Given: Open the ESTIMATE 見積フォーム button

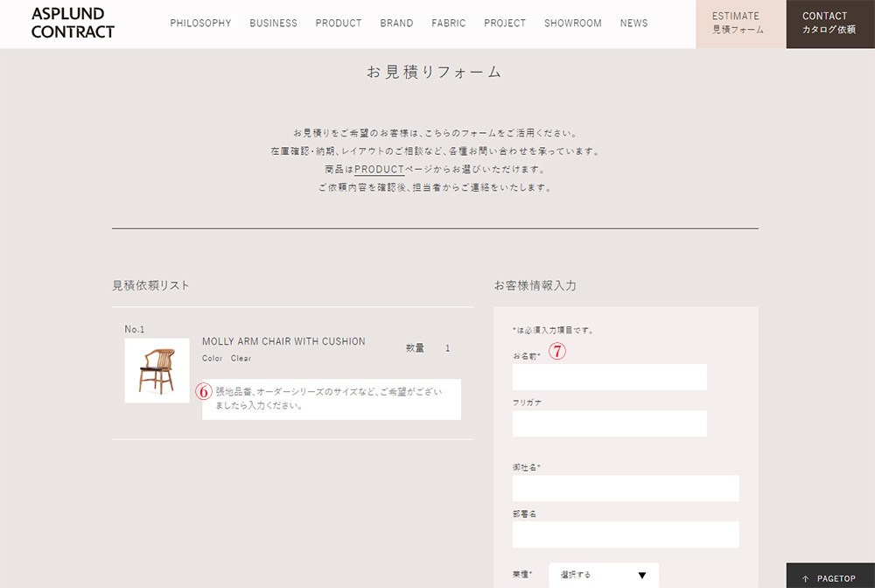Looking at the screenshot, I should click(x=741, y=24).
